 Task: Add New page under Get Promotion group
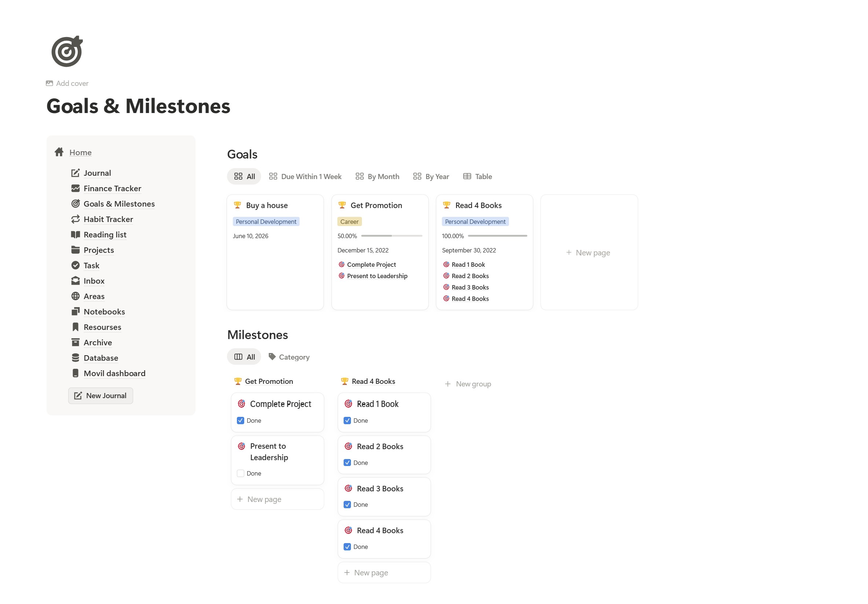pos(278,499)
